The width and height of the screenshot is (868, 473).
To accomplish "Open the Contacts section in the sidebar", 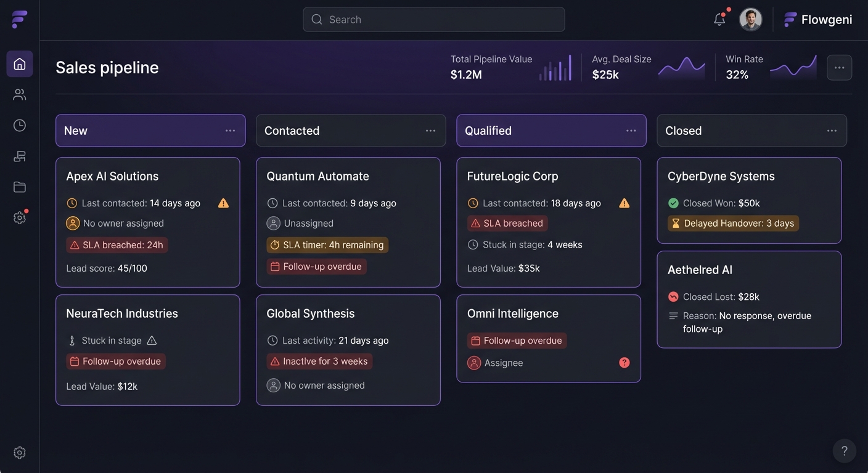I will [x=19, y=94].
